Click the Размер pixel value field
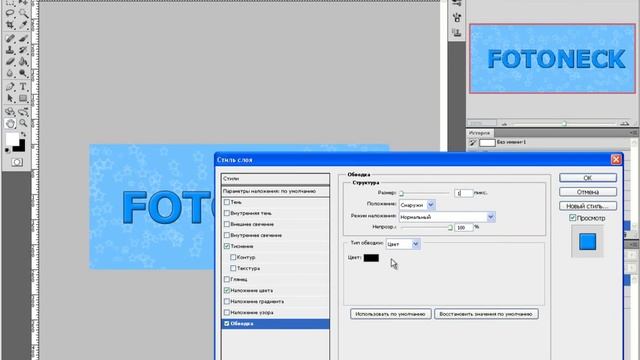Image resolution: width=640 pixels, height=360 pixels. pos(464,193)
